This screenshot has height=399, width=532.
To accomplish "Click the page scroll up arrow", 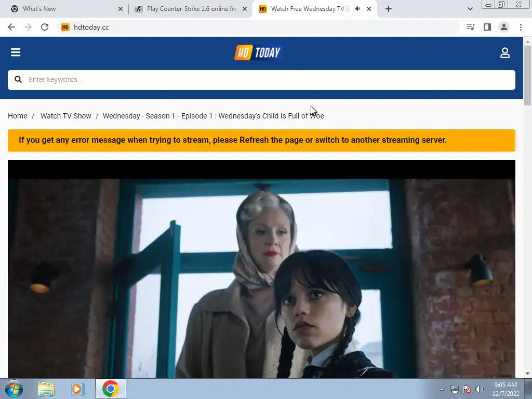I will [x=528, y=41].
